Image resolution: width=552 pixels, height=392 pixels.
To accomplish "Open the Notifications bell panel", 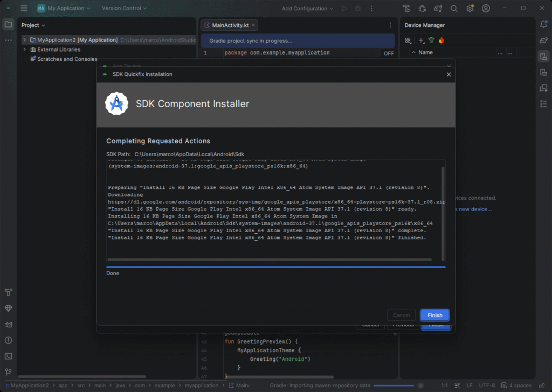I will (543, 24).
